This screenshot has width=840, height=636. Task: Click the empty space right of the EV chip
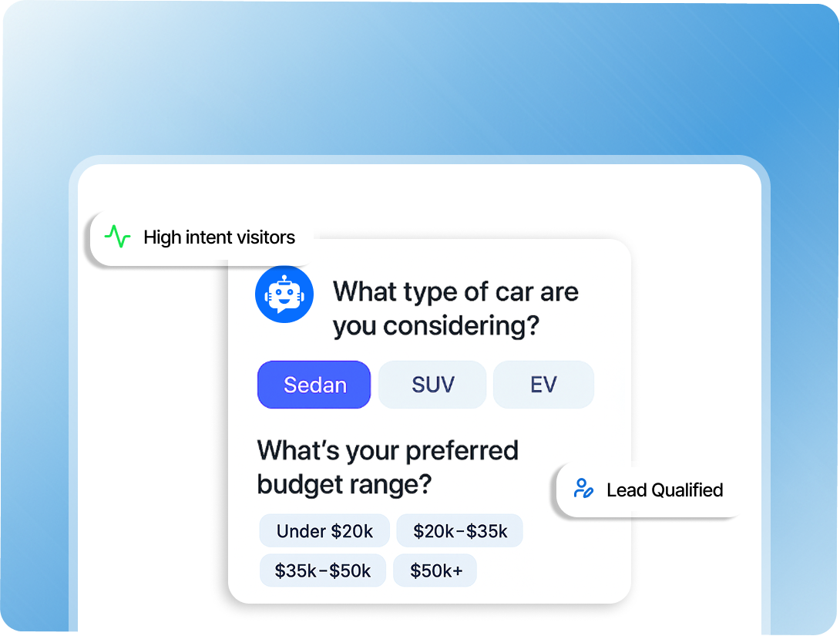click(613, 385)
